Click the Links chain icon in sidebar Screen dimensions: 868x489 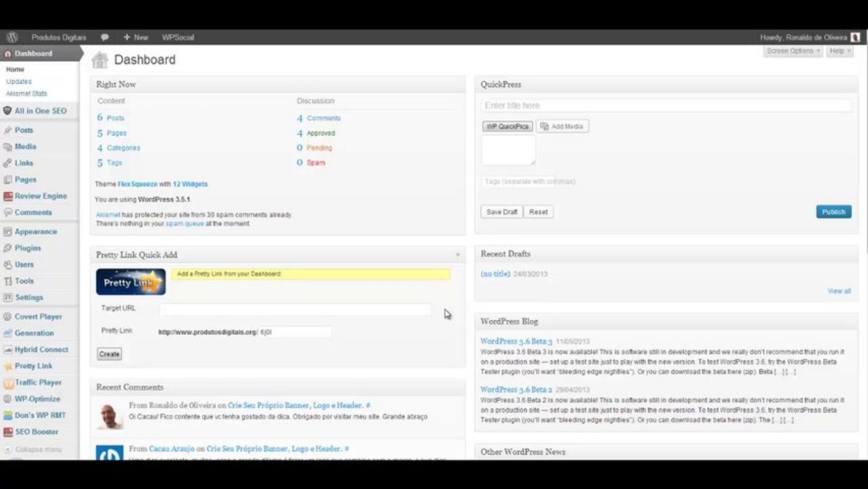pos(7,163)
